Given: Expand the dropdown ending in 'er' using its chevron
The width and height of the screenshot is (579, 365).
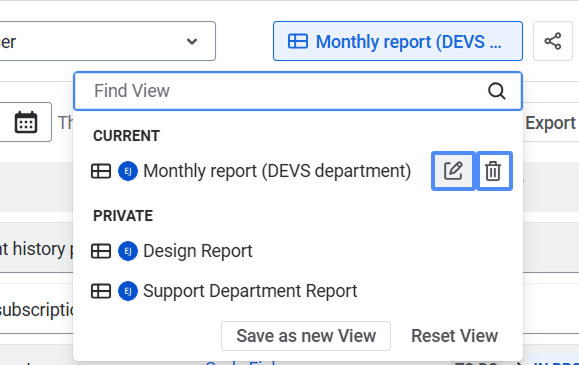Looking at the screenshot, I should [x=192, y=41].
